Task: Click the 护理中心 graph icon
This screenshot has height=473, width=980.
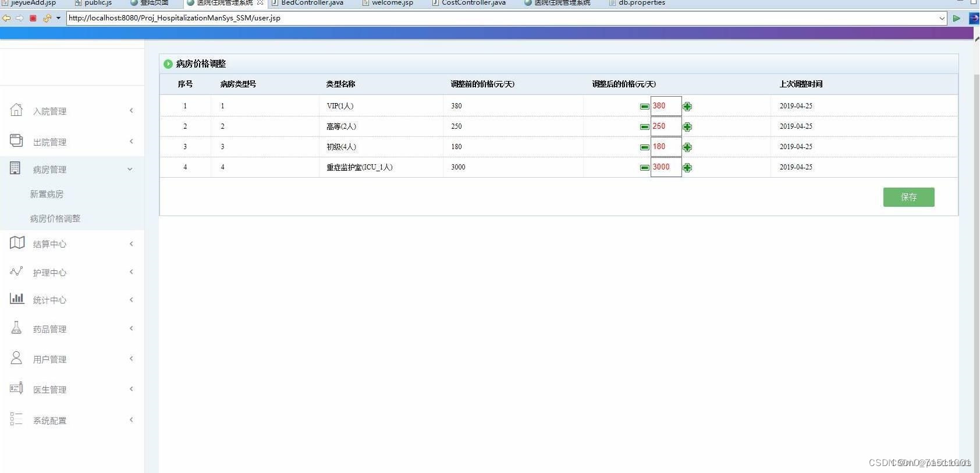Action: click(16, 271)
